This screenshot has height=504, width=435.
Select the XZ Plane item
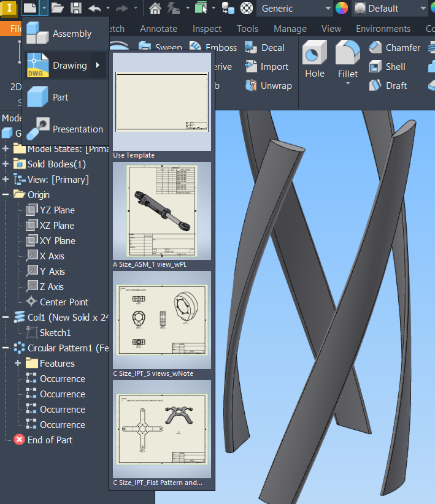pos(50,225)
